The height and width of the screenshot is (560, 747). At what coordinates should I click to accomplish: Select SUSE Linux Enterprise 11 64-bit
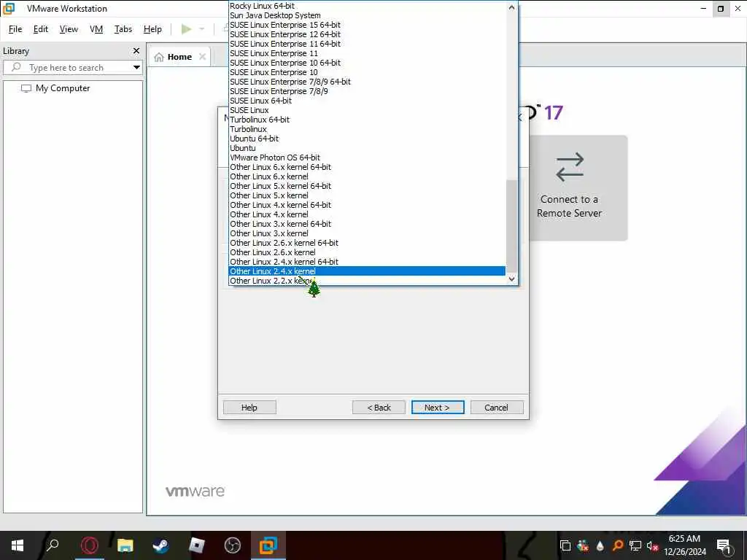click(367, 44)
